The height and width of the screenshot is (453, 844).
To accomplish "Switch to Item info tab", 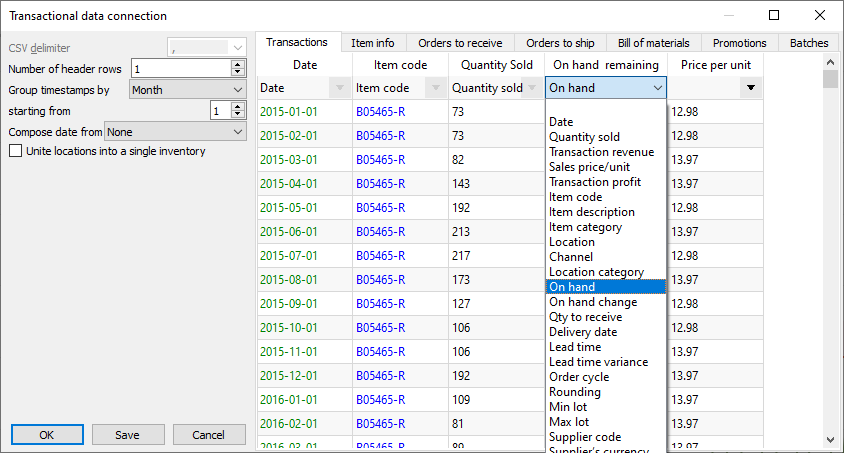I will [x=372, y=43].
